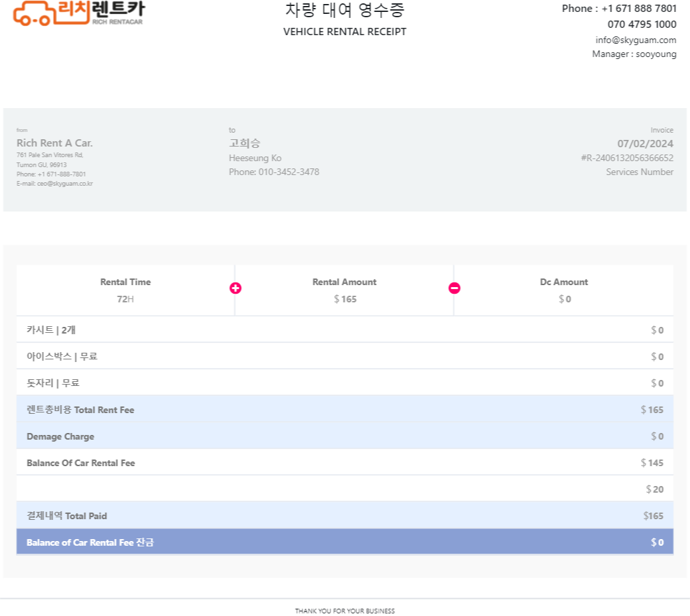Click the Total Rent Fee row

pos(344,410)
